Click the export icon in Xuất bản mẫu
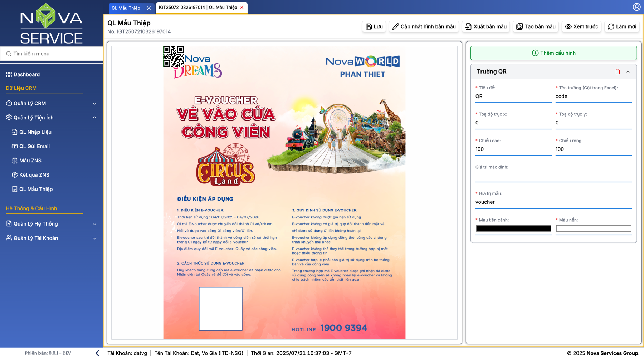Viewport: 644px width, 359px height. pos(468,26)
